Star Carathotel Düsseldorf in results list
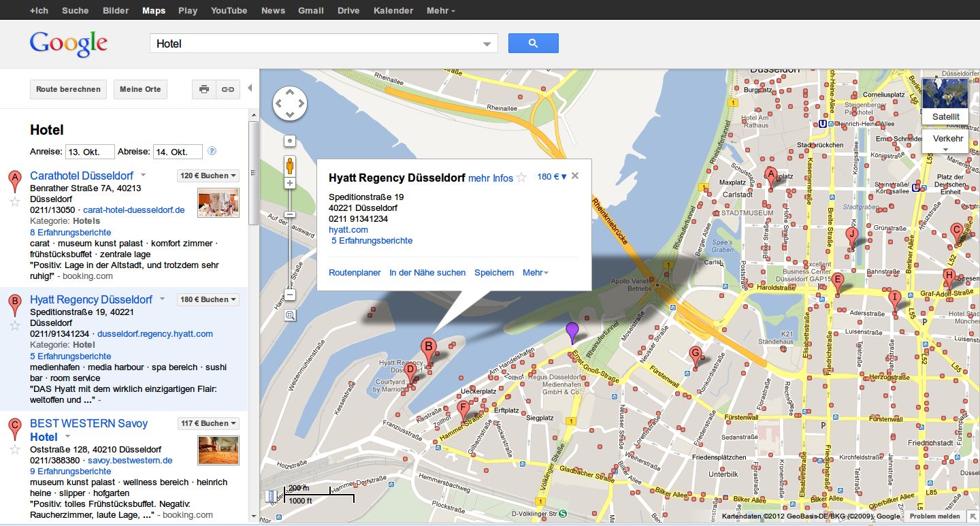This screenshot has height=526, width=980. 14,201
